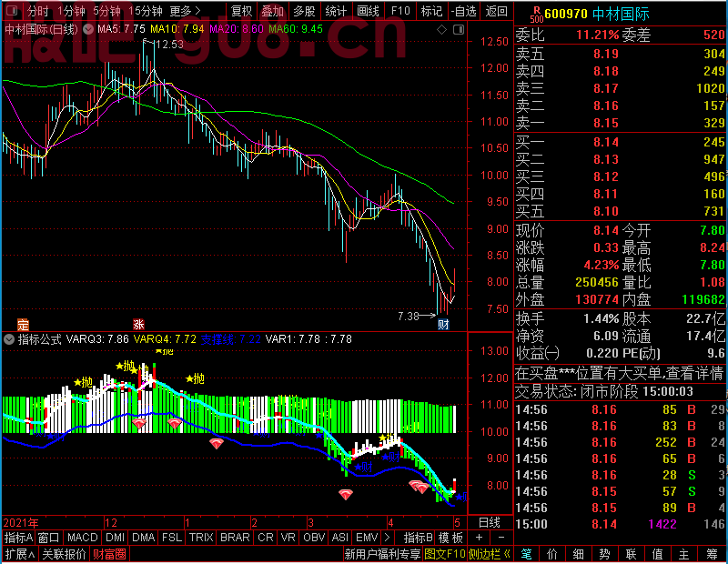Select the 主 main-force tab
Screen dimensions: 728x564
[x=684, y=554]
